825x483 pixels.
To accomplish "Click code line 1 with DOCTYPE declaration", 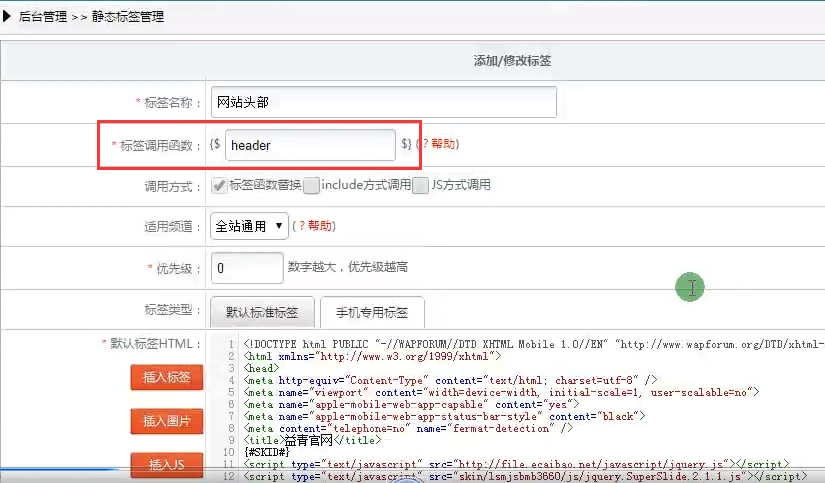I will [x=534, y=344].
